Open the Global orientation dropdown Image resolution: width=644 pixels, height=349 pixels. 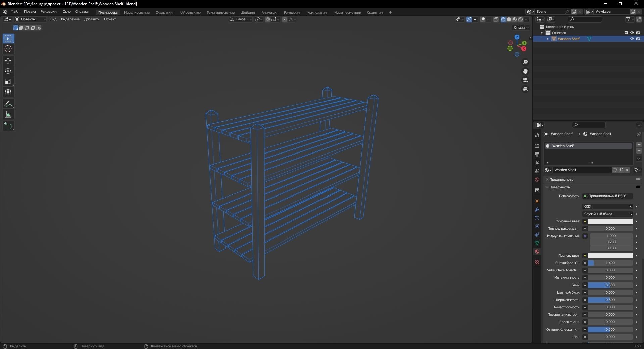point(241,19)
